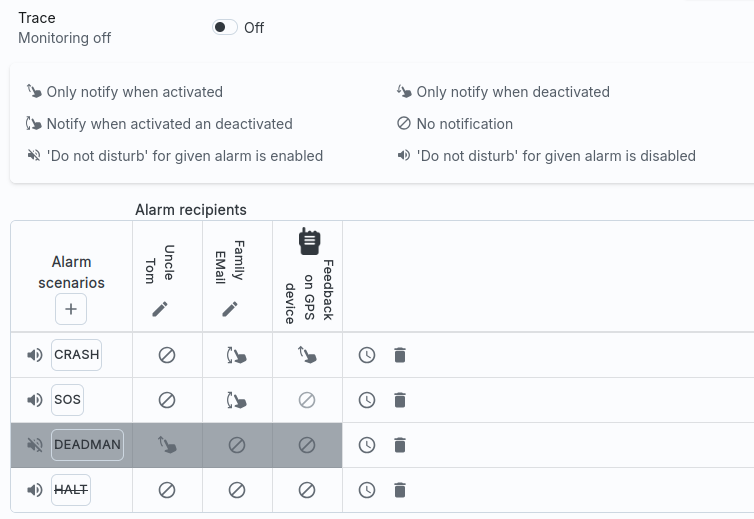Open the DEADMAN alarm scenario
Viewport: 754px width, 519px height.
coord(87,445)
